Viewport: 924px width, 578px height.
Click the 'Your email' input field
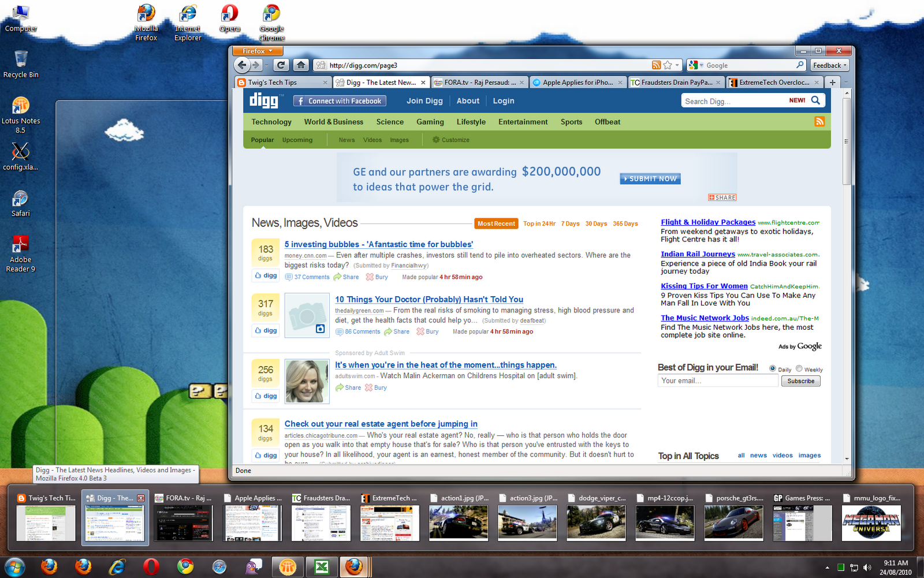[718, 381]
